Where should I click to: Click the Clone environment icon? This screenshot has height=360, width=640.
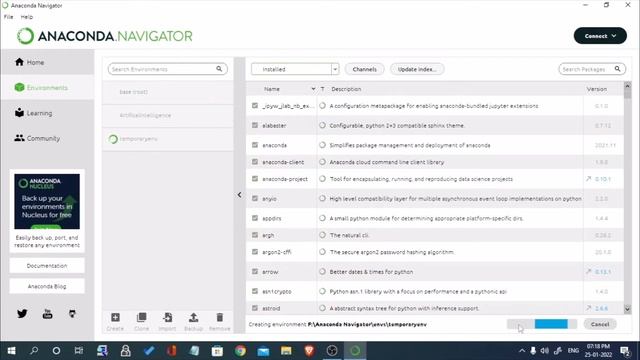141,318
